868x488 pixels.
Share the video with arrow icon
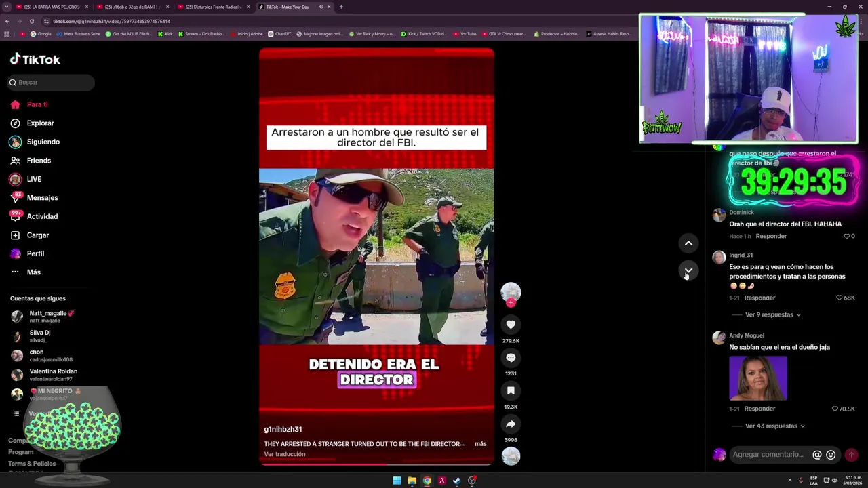pos(511,424)
